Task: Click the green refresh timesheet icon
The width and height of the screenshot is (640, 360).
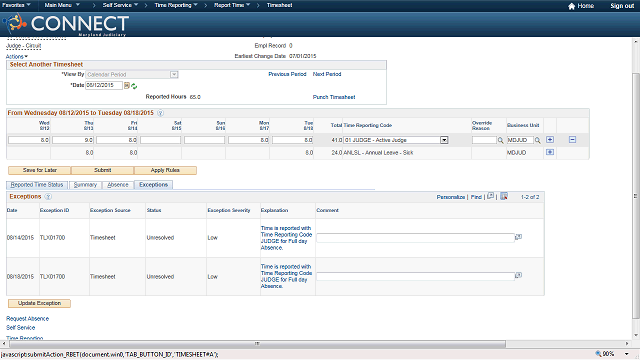Action: 134,86
